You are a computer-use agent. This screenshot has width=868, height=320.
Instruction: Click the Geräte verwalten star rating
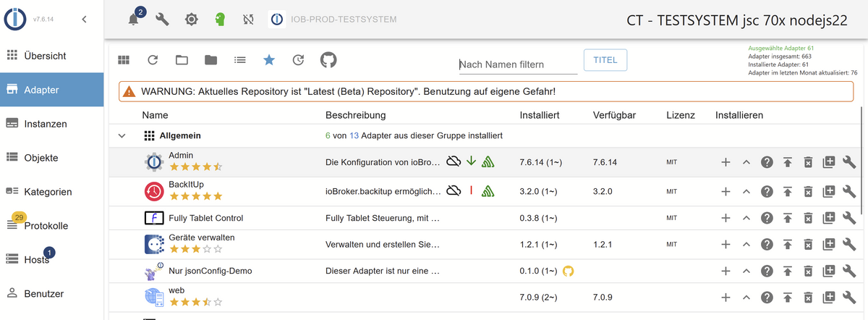coord(195,250)
